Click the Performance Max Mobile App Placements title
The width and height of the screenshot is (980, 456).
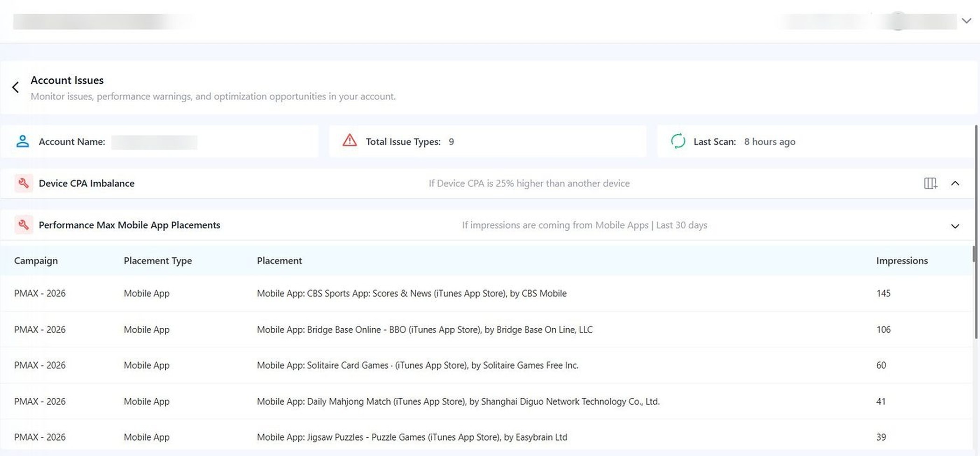(129, 225)
